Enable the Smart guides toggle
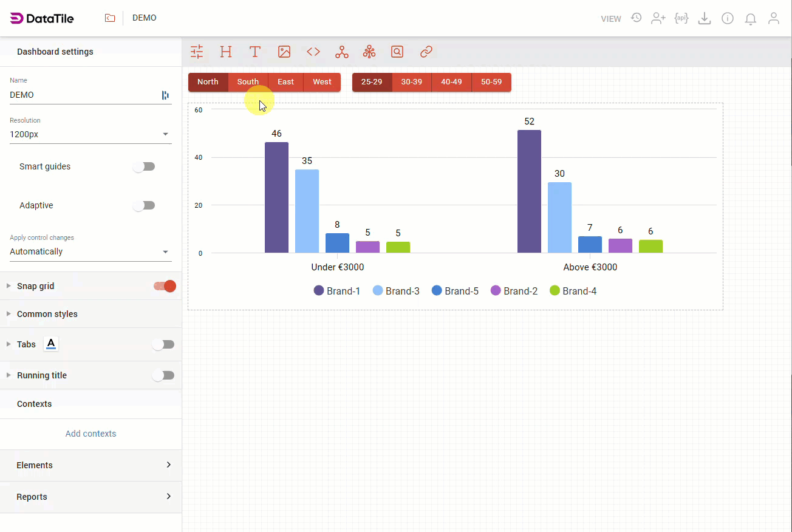Viewport: 792px width, 532px height. [145, 166]
